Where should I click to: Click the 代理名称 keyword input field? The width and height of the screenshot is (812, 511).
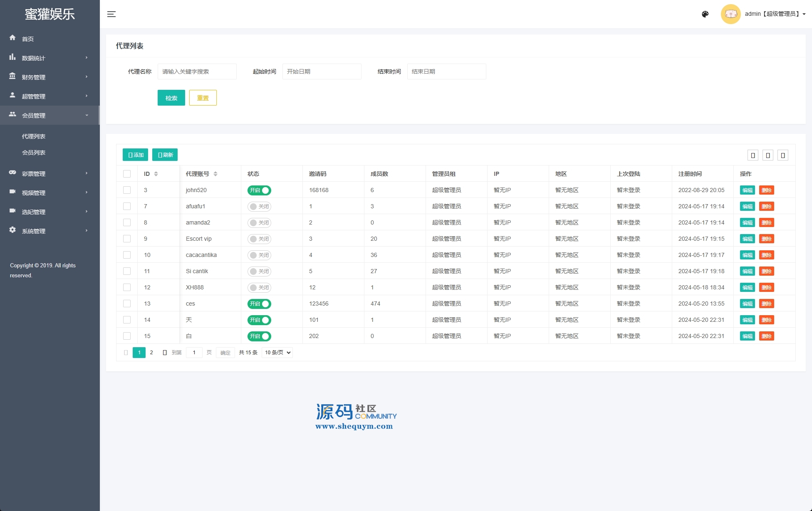(x=197, y=72)
